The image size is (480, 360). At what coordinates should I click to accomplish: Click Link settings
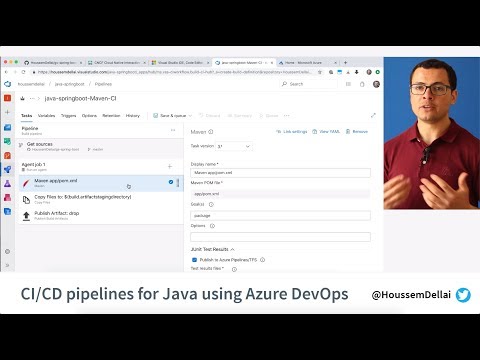pos(292,132)
